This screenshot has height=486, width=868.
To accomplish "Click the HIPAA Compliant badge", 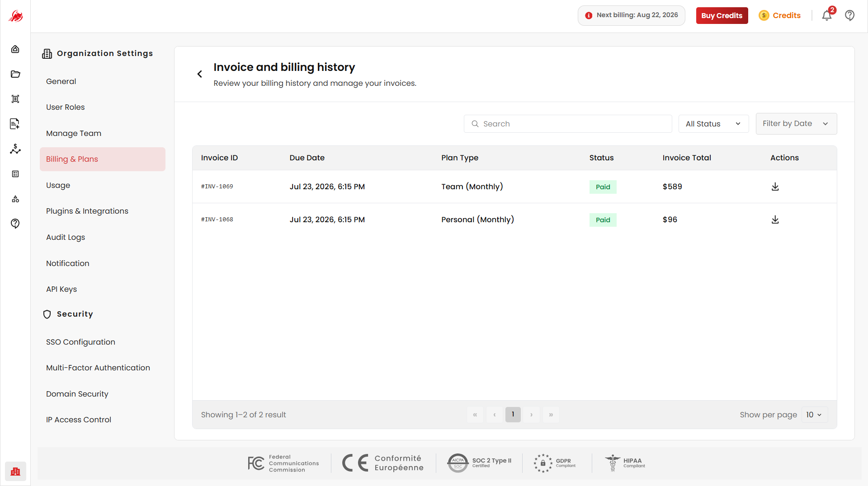I will pyautogui.click(x=625, y=463).
